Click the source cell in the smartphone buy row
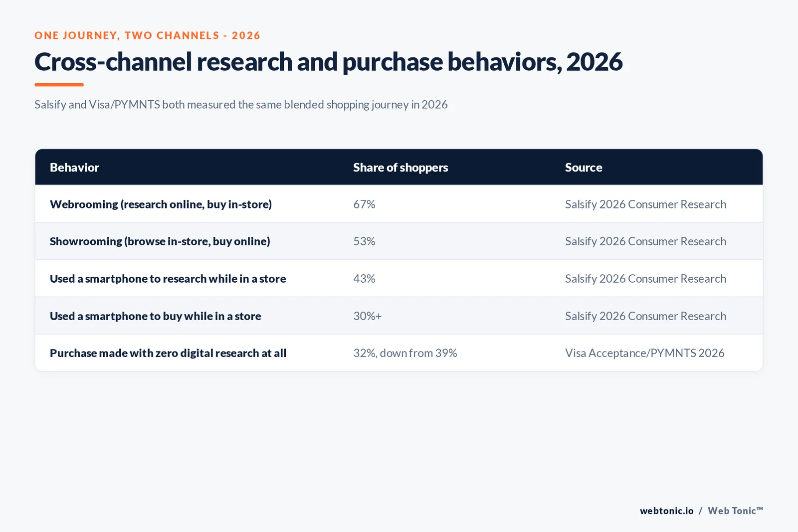Screen dimensions: 798x532 click(645, 316)
